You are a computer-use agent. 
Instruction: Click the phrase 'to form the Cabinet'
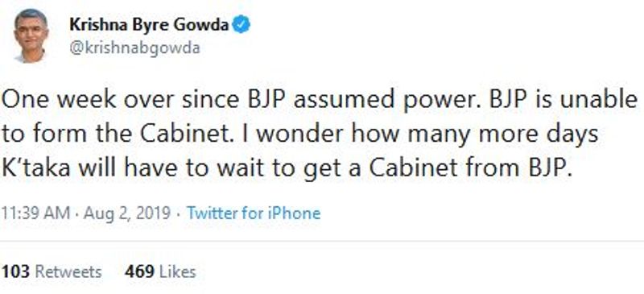pos(116,134)
